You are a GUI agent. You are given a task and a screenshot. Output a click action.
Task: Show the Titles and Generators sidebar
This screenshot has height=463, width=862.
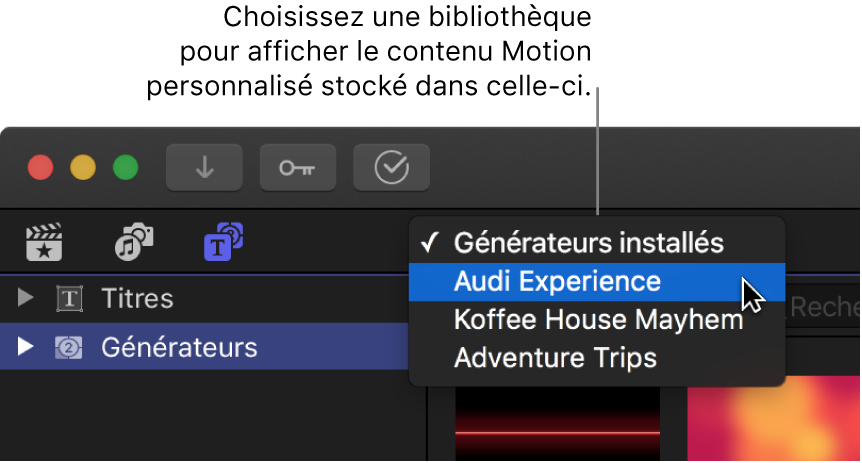[x=224, y=242]
